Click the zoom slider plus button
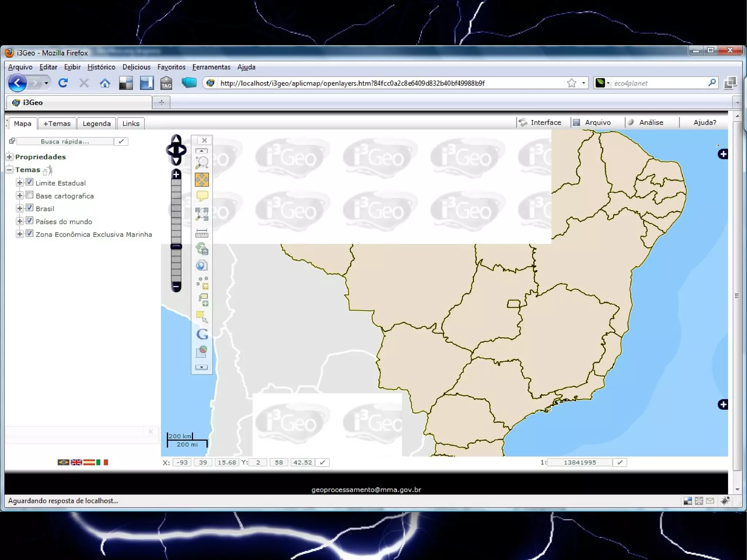Image resolution: width=747 pixels, height=560 pixels. [x=176, y=174]
